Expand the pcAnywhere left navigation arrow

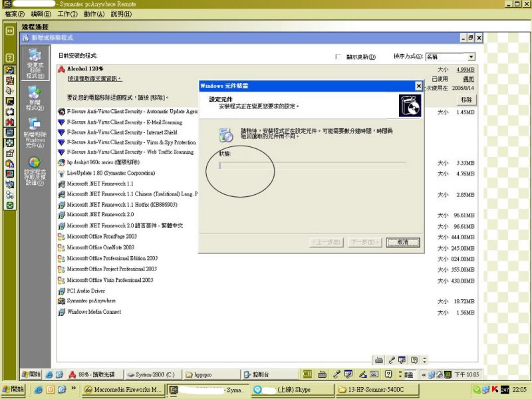tap(10, 31)
